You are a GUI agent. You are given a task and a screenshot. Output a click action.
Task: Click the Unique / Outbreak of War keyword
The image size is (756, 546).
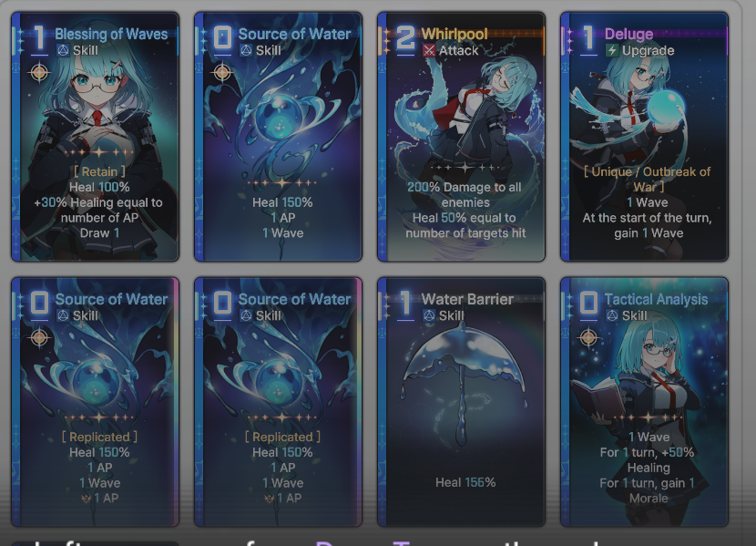tap(648, 179)
